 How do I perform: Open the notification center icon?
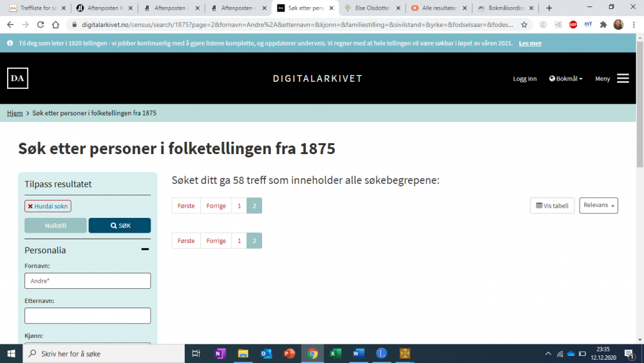click(629, 353)
